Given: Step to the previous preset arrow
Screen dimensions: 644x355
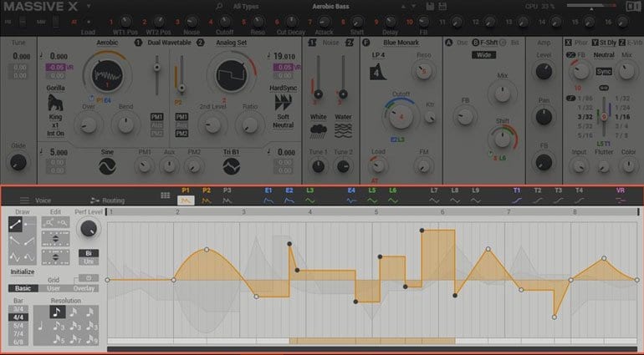Looking at the screenshot, I should pos(404,6).
